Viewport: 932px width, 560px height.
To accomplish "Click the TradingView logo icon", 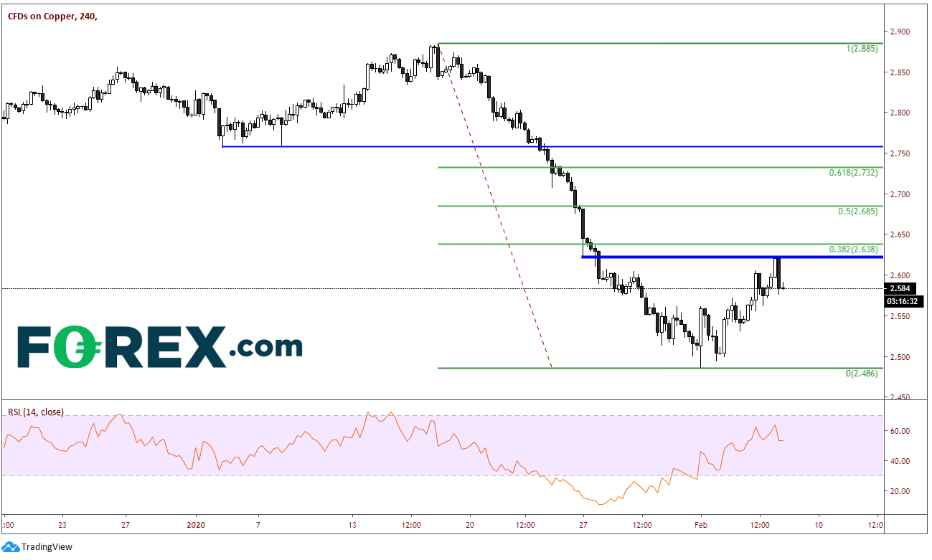I will point(11,547).
